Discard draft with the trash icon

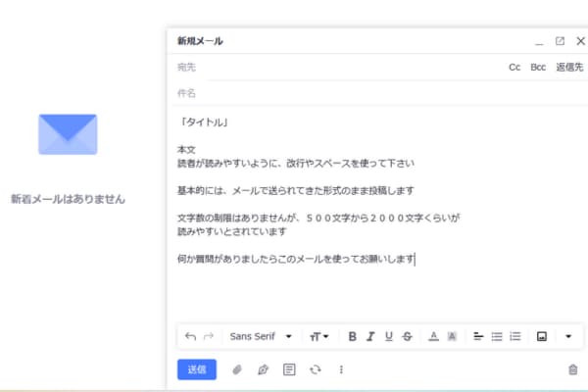(x=573, y=369)
